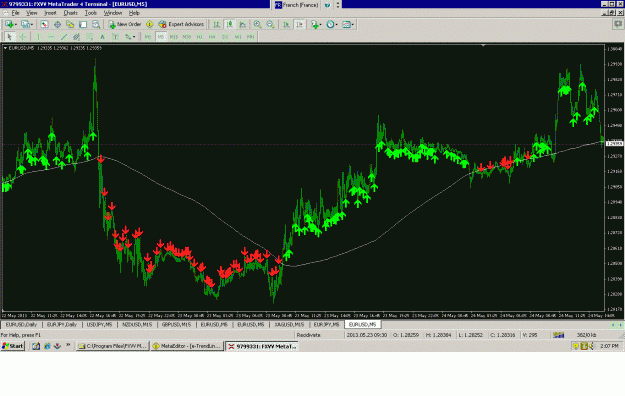Switch chart to Bar Chart mode

pos(216,24)
